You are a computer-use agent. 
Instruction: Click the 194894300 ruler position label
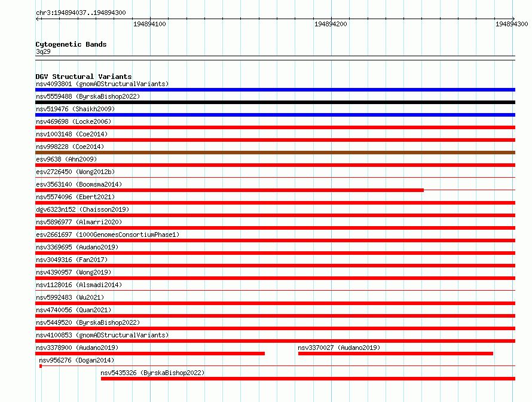(x=512, y=24)
